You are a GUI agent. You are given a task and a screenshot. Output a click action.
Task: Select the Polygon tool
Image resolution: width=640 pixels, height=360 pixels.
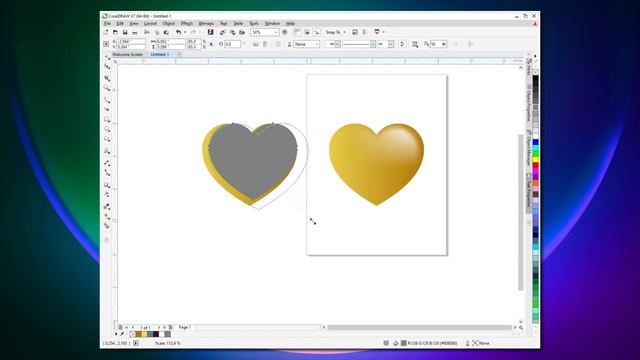coord(107,139)
